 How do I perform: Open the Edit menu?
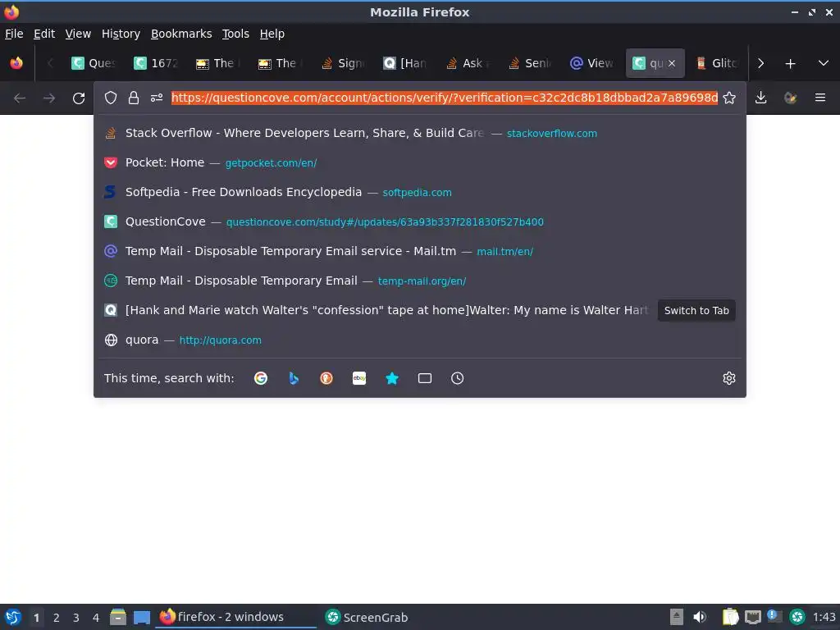[44, 34]
